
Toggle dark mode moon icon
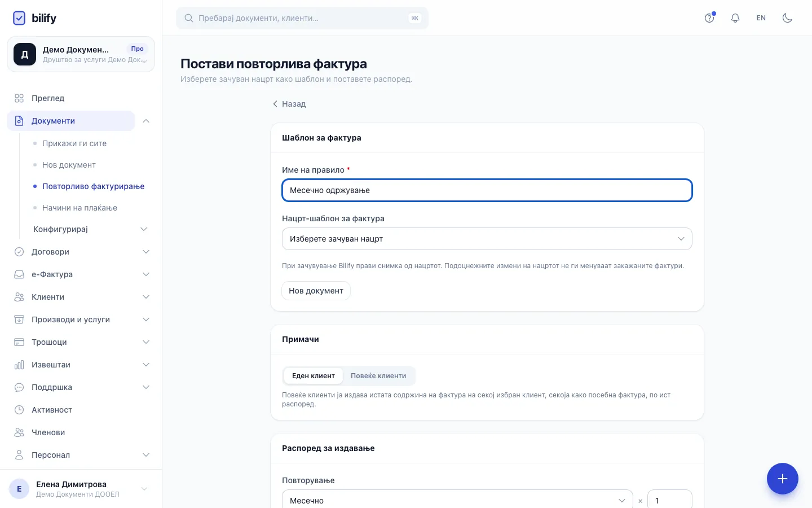point(787,18)
